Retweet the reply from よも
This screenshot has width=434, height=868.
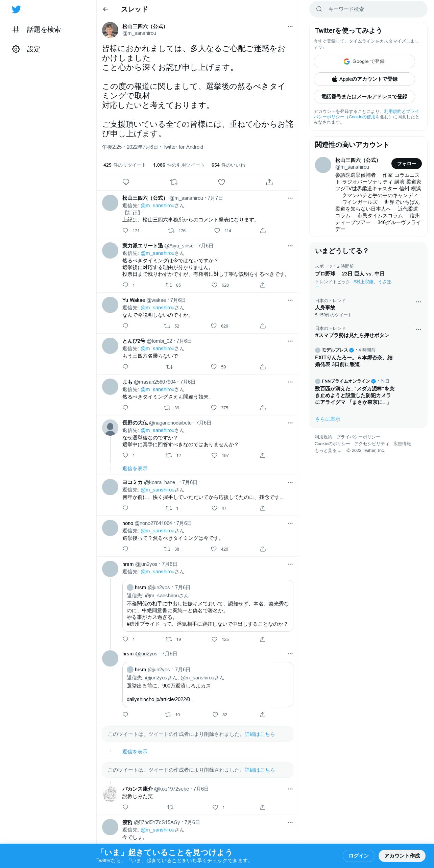167,408
